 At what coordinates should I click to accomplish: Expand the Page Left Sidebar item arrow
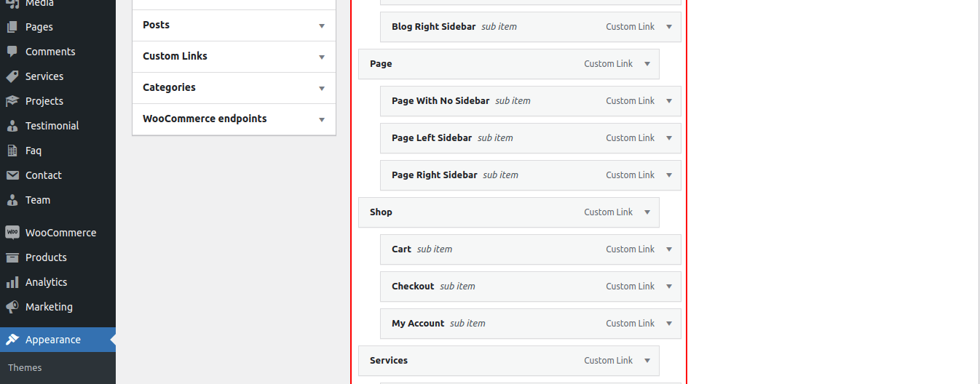click(x=669, y=138)
